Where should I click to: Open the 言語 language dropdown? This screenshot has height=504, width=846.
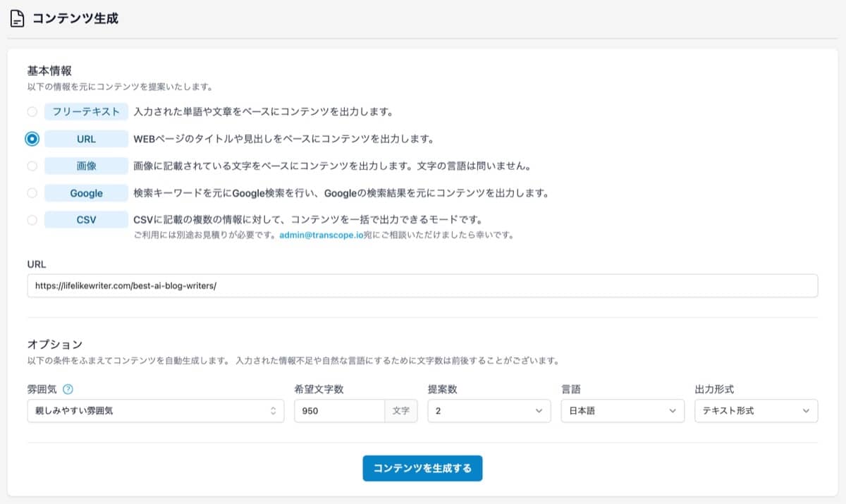coord(622,411)
